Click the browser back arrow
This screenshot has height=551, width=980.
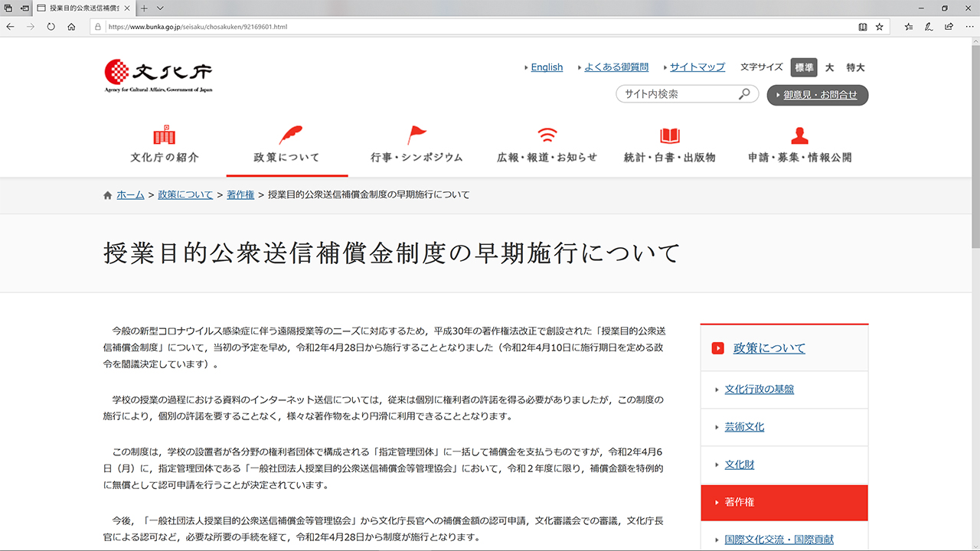click(10, 26)
